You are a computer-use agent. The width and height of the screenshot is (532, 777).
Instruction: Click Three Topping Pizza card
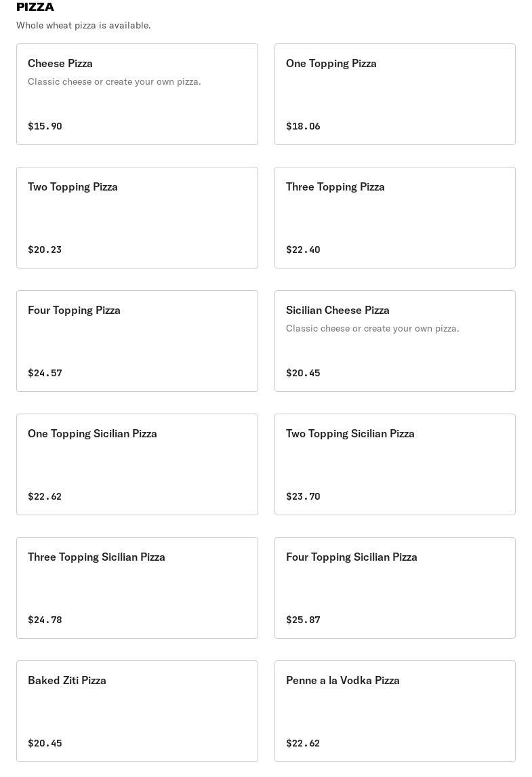point(394,218)
